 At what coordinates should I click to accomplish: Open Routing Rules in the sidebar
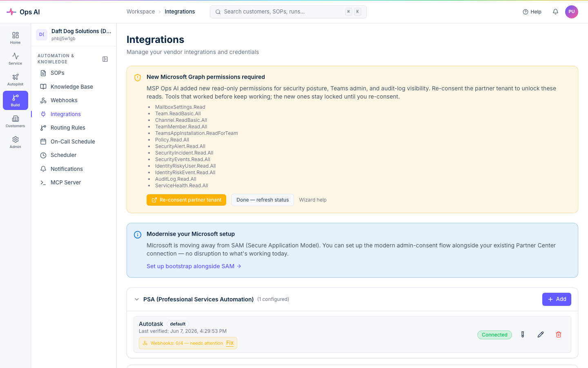(74, 128)
